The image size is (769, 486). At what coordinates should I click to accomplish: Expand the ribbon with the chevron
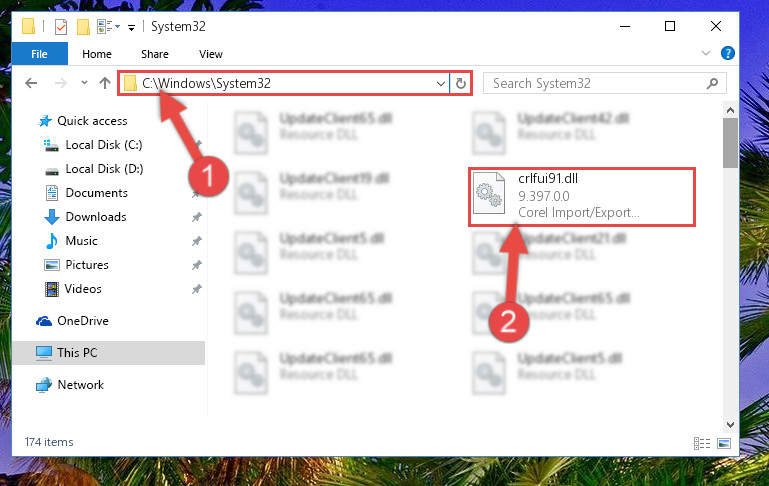[706, 53]
